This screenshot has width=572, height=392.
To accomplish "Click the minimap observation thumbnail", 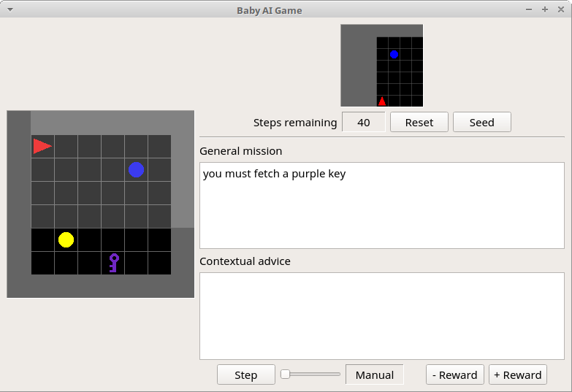I will coord(381,66).
